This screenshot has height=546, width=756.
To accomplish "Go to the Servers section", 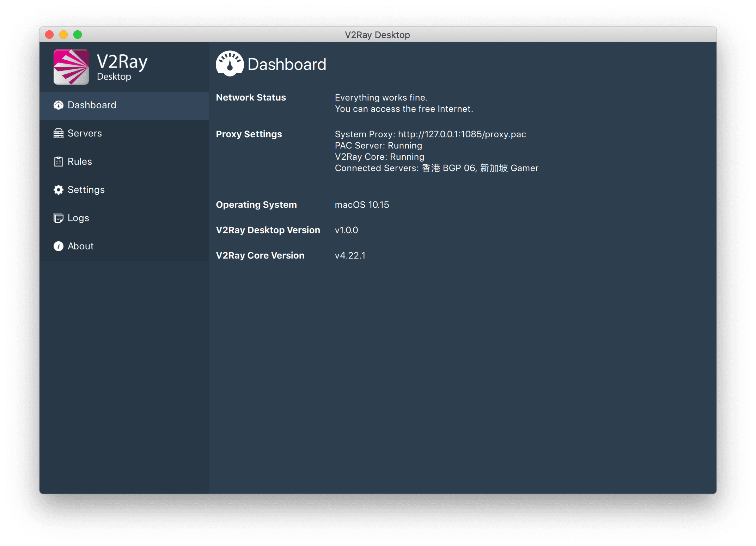I will (x=124, y=134).
